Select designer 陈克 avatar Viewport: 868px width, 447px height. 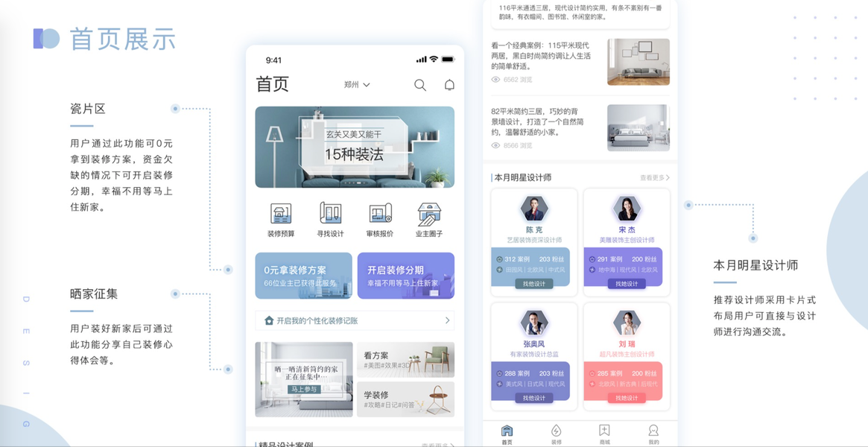pos(534,209)
